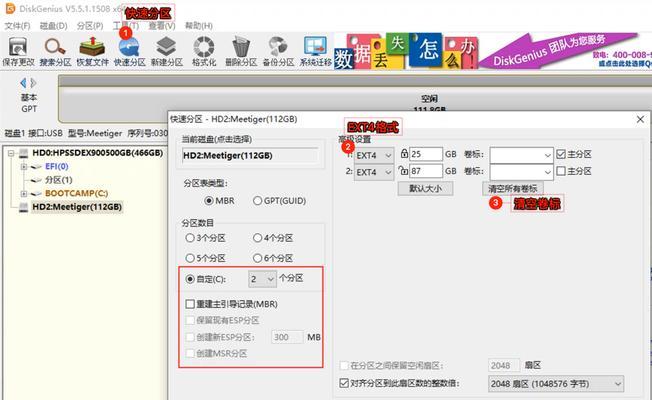The width and height of the screenshot is (652, 400).
Task: Open partition 1 卷标 volume label dropdown
Action: point(521,156)
